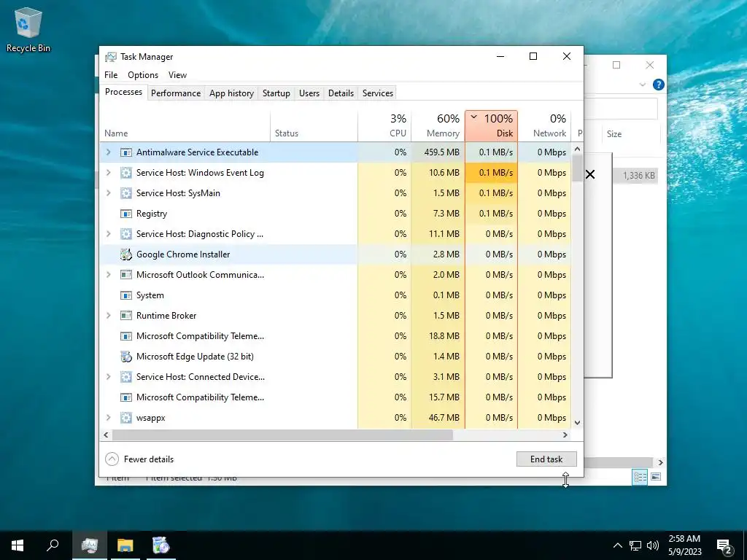
Task: Click Runtime Broker process icon
Action: click(125, 316)
